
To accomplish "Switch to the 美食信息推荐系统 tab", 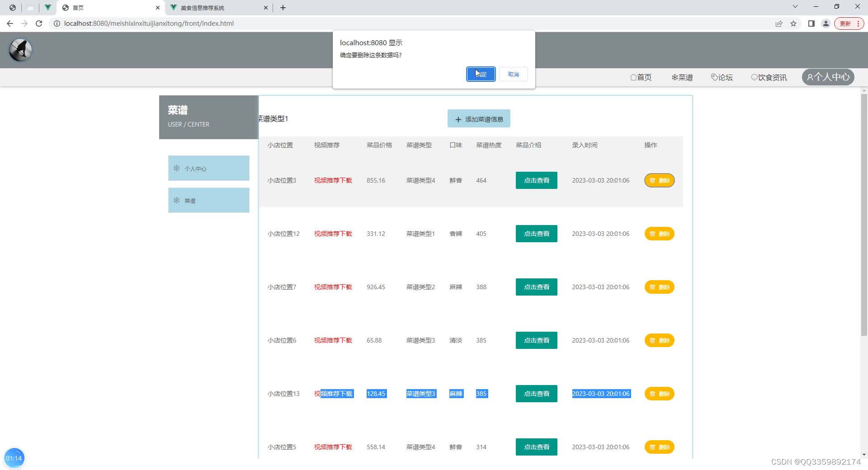I will coord(219,8).
